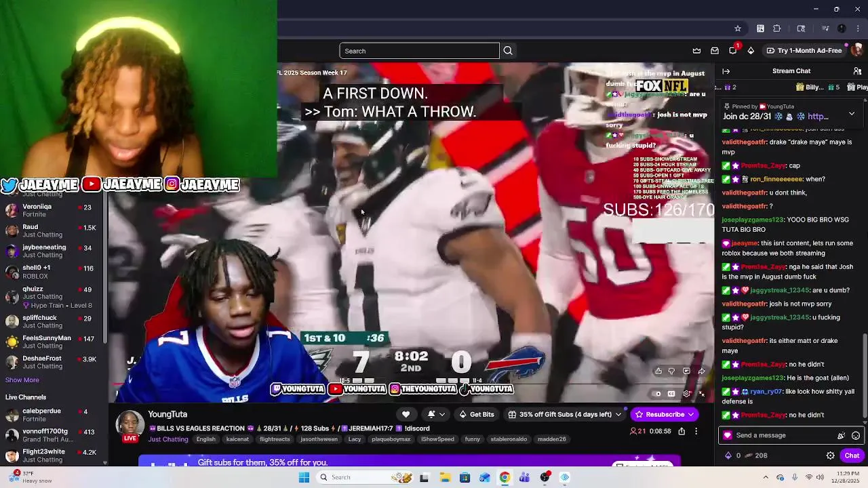This screenshot has width=868, height=488.
Task: Open Flight23white live channel in sidebar
Action: point(51,455)
